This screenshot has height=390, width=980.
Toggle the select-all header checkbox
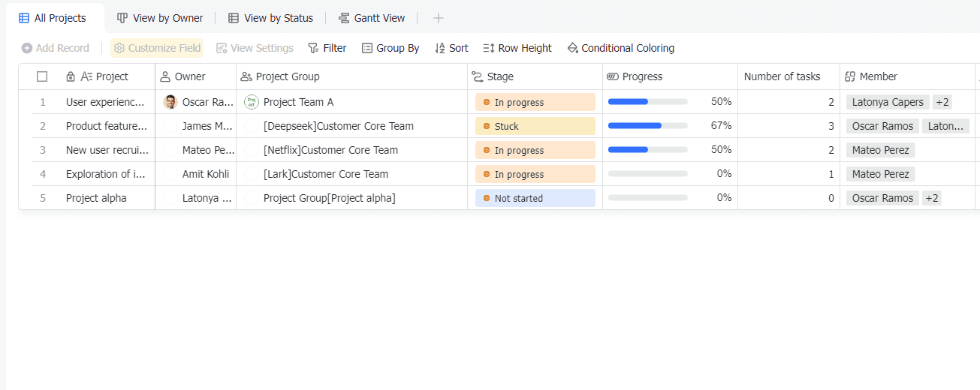(x=42, y=76)
